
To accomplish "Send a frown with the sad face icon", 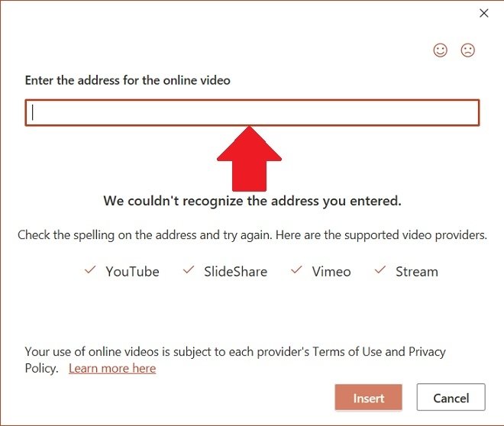I will click(467, 50).
